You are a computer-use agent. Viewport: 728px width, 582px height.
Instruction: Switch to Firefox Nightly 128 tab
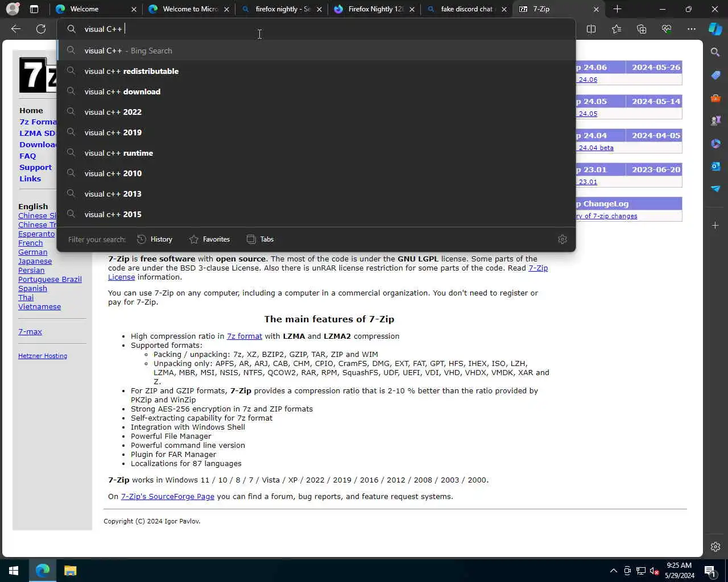click(374, 9)
